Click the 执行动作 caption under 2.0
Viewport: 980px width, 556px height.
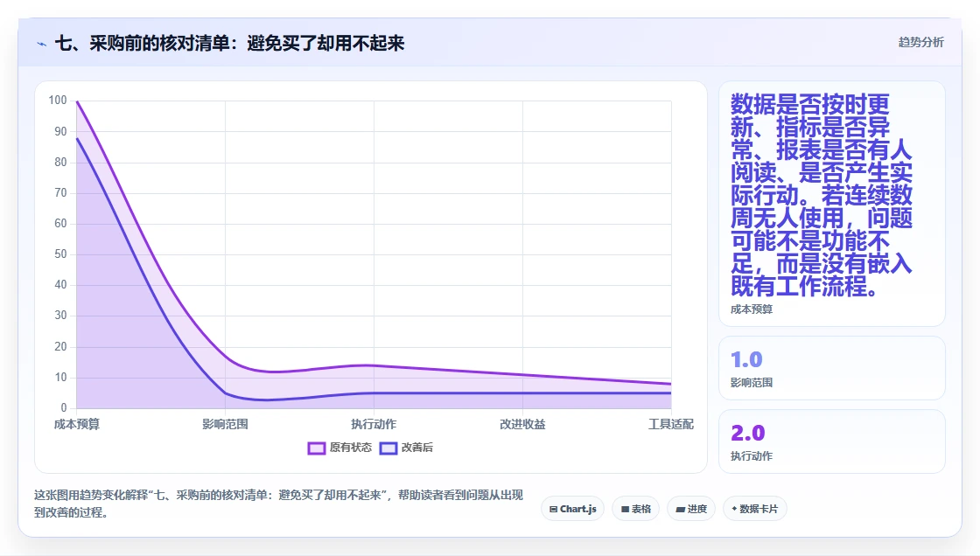[752, 456]
